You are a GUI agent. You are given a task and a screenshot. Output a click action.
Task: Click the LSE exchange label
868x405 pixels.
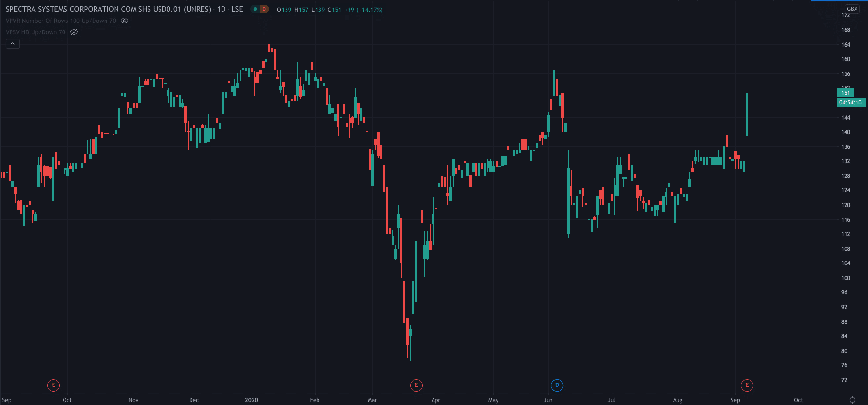(x=237, y=9)
